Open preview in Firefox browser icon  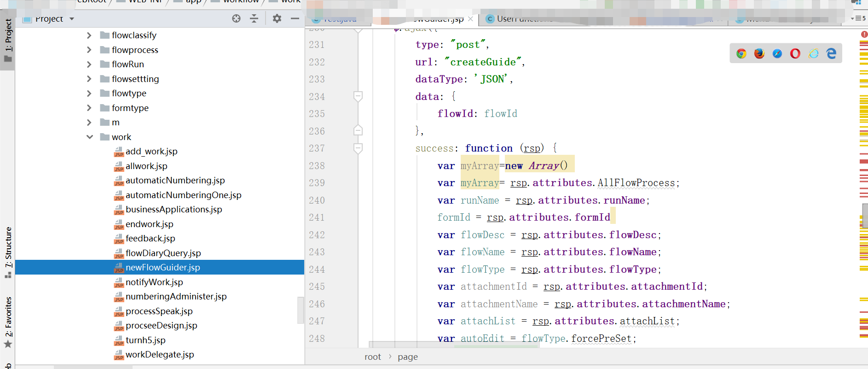[759, 53]
